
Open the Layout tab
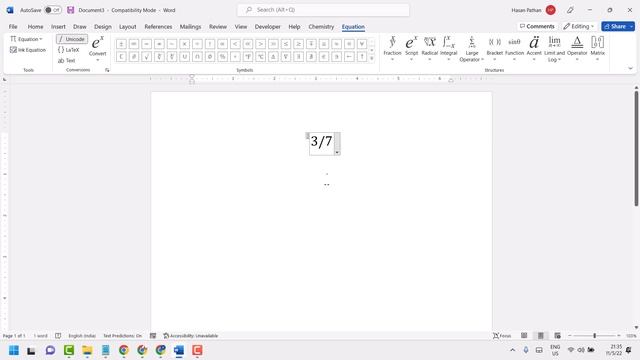pos(128,27)
